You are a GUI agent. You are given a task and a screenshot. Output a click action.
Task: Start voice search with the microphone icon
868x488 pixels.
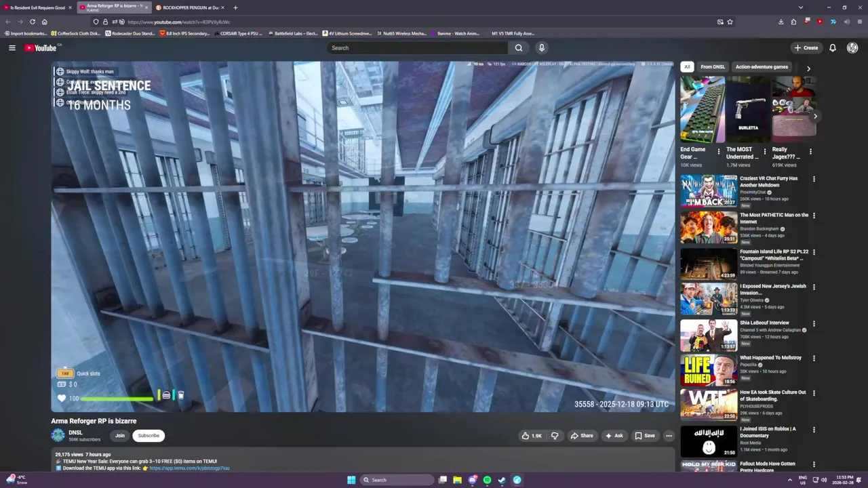(541, 47)
